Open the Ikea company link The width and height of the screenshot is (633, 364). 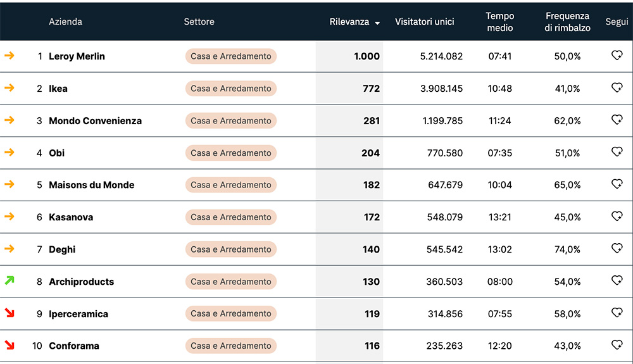tap(58, 89)
